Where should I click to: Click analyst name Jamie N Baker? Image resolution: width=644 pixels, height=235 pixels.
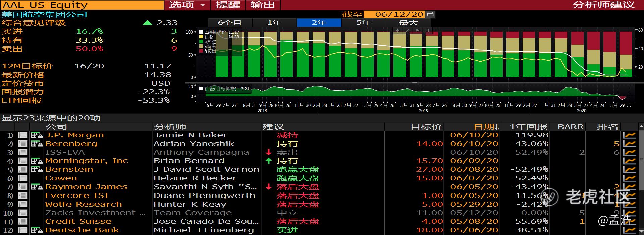(x=191, y=135)
